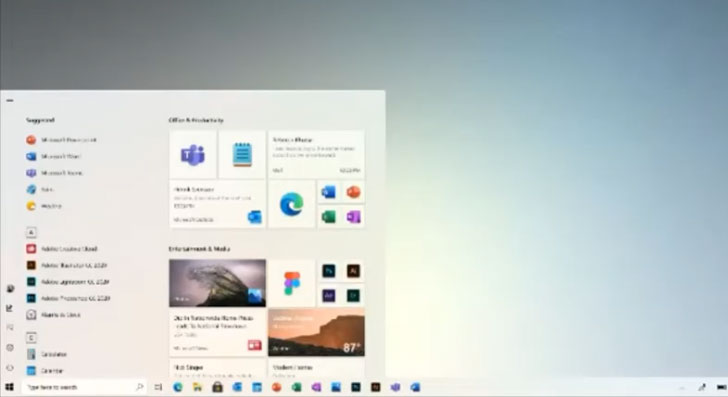The height and width of the screenshot is (397, 728).
Task: Launch Figma from its tile
Action: [292, 283]
